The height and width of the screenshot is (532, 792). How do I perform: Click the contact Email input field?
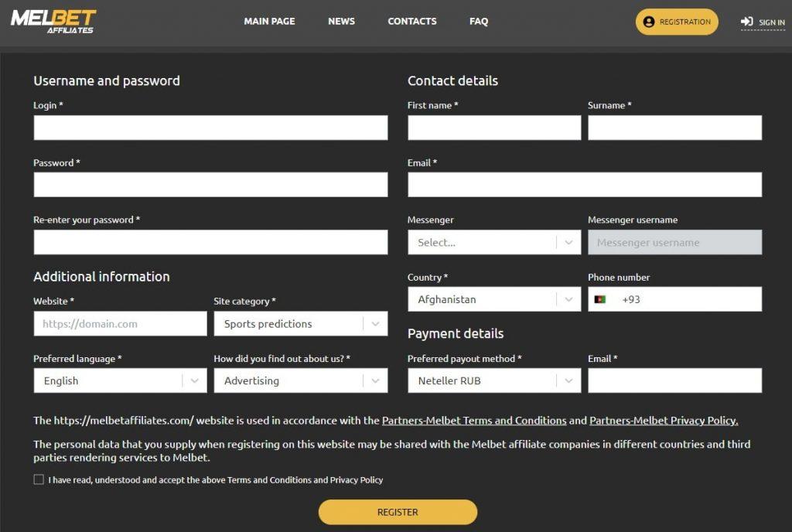tap(584, 185)
